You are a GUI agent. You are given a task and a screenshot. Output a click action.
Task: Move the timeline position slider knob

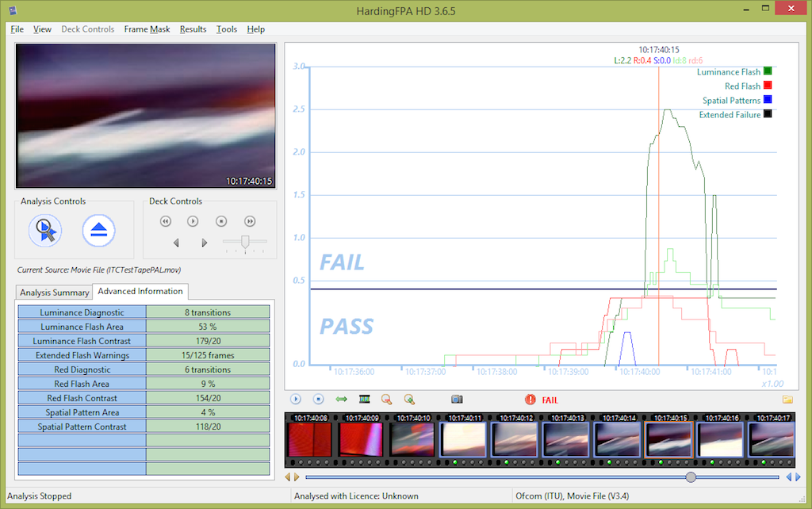(x=691, y=477)
